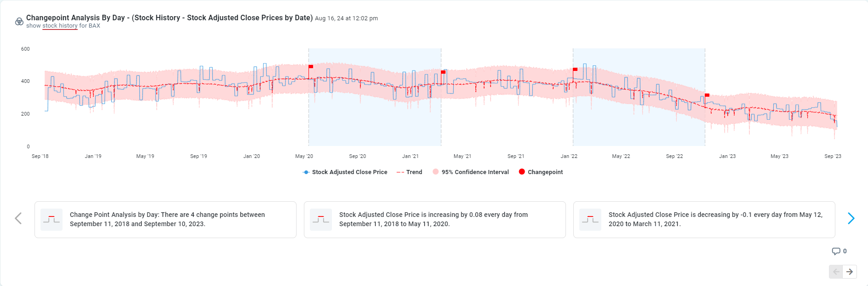Toggle the Changepoint legend entry
Image resolution: width=868 pixels, height=286 pixels.
coord(541,172)
